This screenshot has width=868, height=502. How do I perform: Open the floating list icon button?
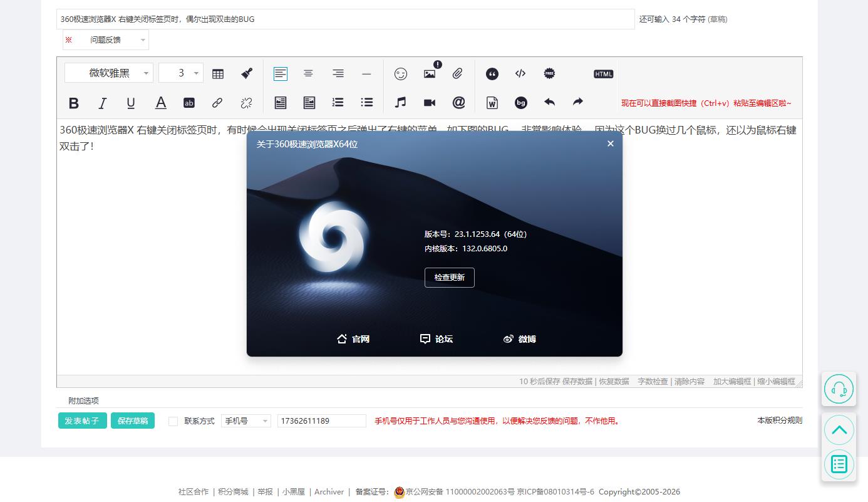click(x=839, y=464)
